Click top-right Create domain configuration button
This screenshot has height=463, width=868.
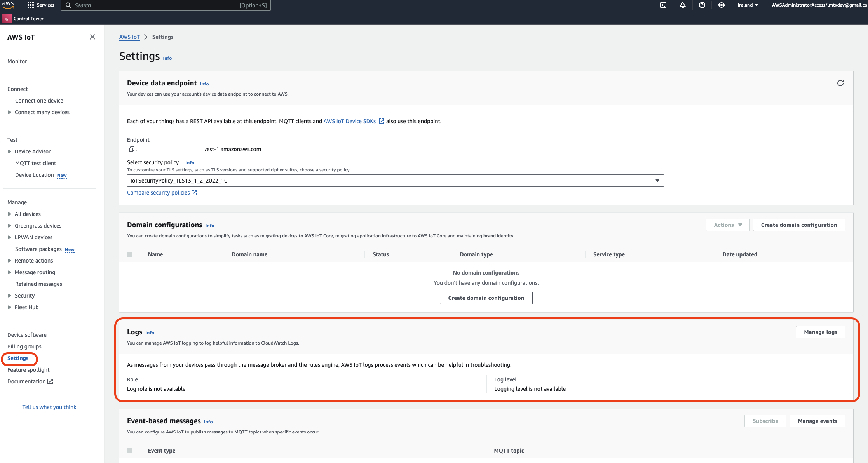click(799, 225)
